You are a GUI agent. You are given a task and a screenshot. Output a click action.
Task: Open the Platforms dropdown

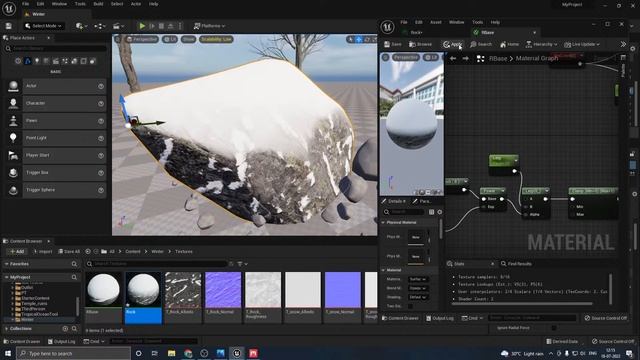(209, 26)
